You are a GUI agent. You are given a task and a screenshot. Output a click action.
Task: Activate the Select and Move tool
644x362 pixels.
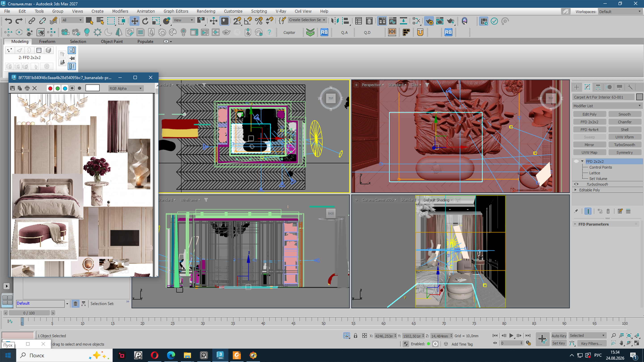click(x=134, y=21)
